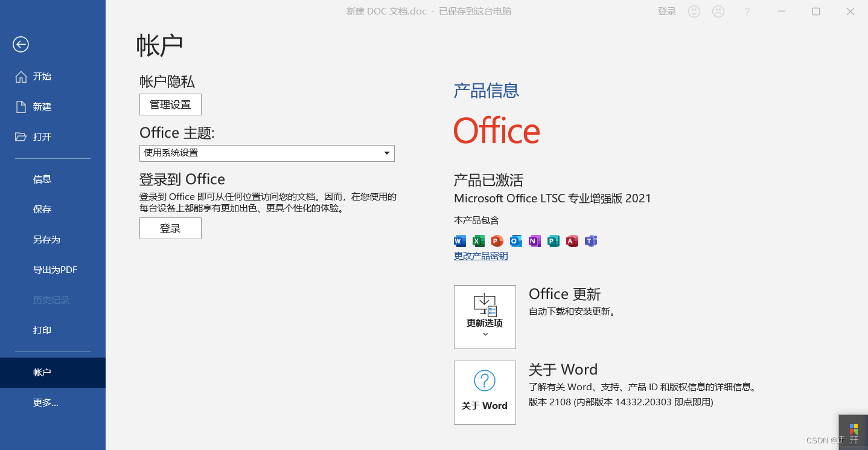Click the 帐户隐私 heading

tap(167, 82)
